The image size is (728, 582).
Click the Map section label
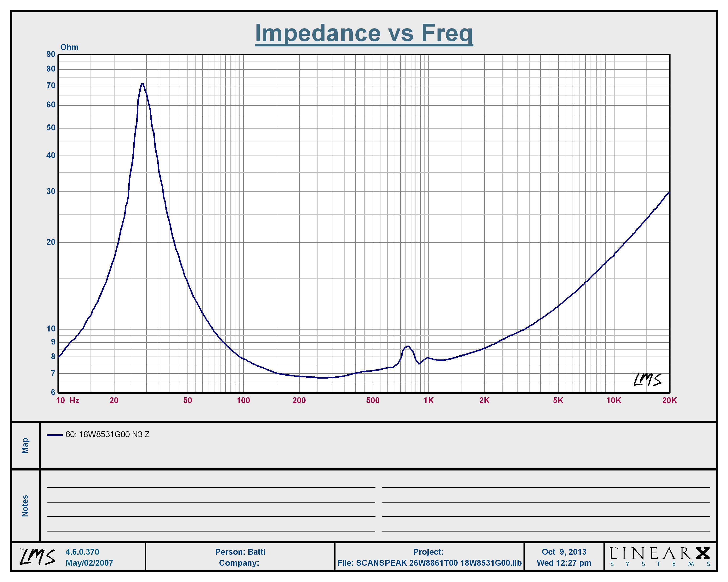(25, 445)
